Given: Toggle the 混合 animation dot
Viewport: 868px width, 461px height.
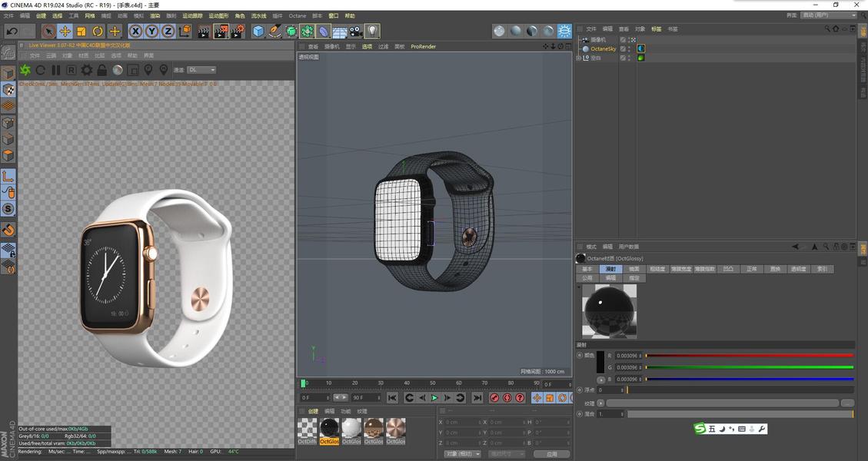Looking at the screenshot, I should pos(580,413).
